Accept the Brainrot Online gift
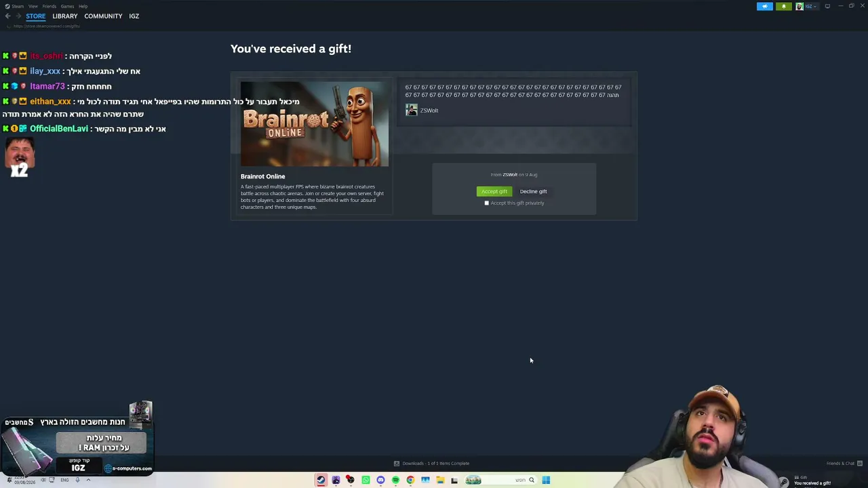Screen dimensions: 868x488 [494, 192]
